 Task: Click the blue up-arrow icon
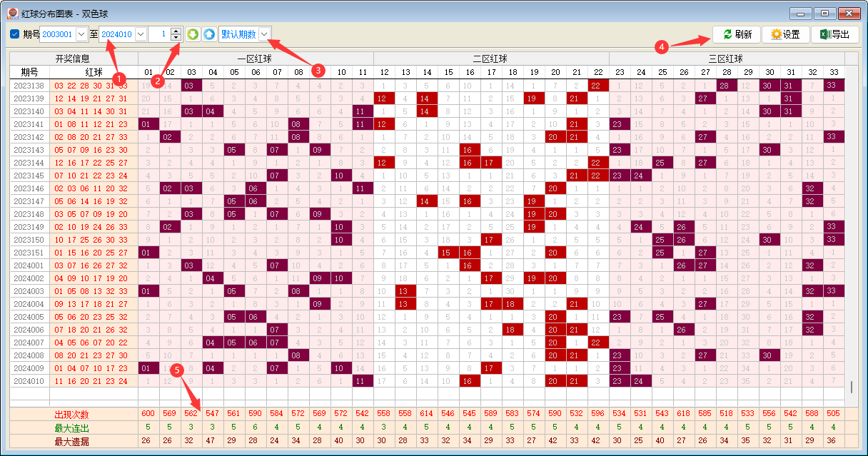pyautogui.click(x=208, y=34)
